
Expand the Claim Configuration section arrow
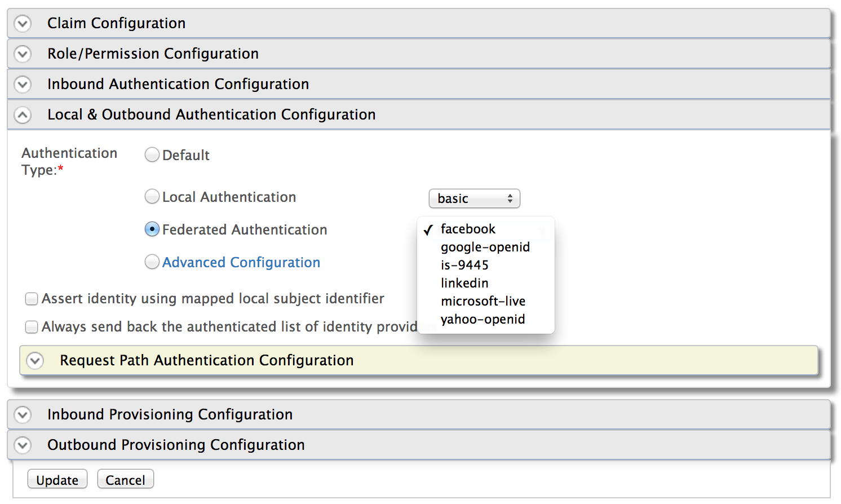click(x=23, y=24)
